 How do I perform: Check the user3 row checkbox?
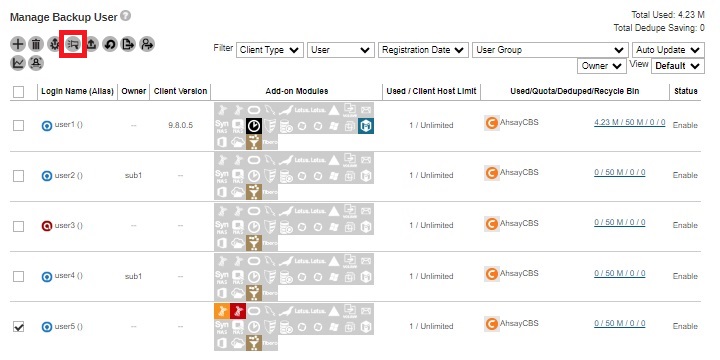(18, 226)
